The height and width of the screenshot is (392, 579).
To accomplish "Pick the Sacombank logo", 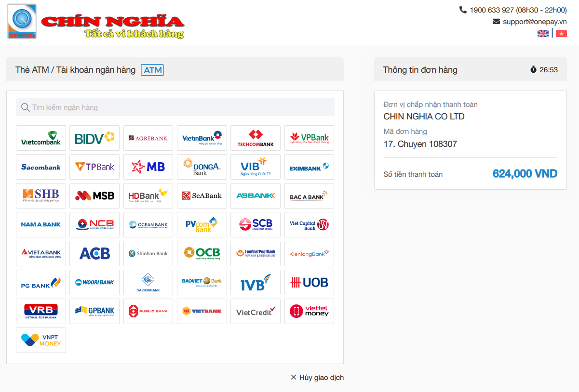I will pos(41,167).
